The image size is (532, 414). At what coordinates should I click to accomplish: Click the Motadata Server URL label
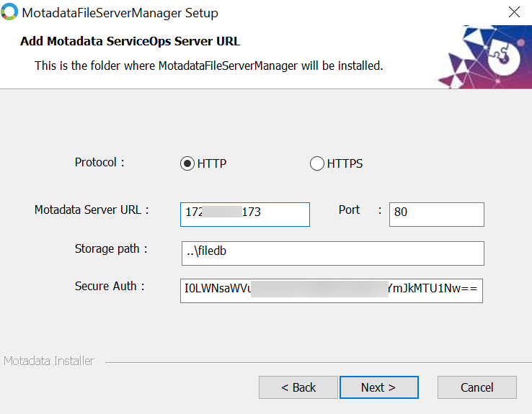point(92,210)
